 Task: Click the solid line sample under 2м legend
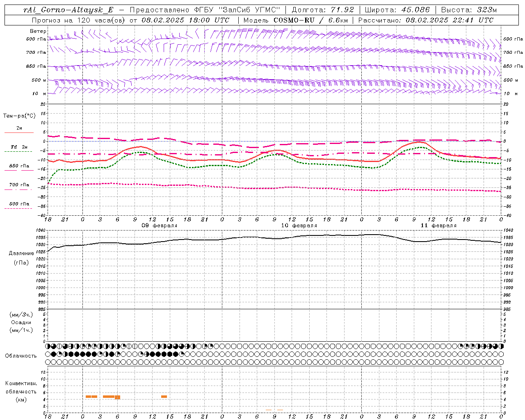pyautogui.click(x=19, y=132)
